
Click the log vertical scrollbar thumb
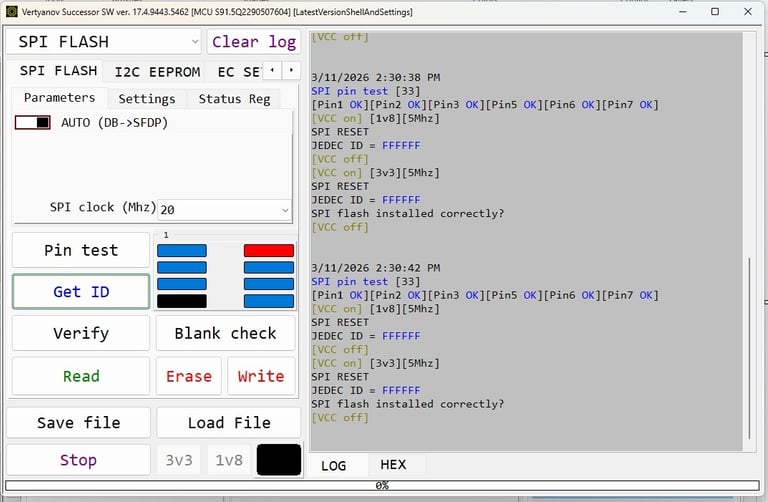749,348
